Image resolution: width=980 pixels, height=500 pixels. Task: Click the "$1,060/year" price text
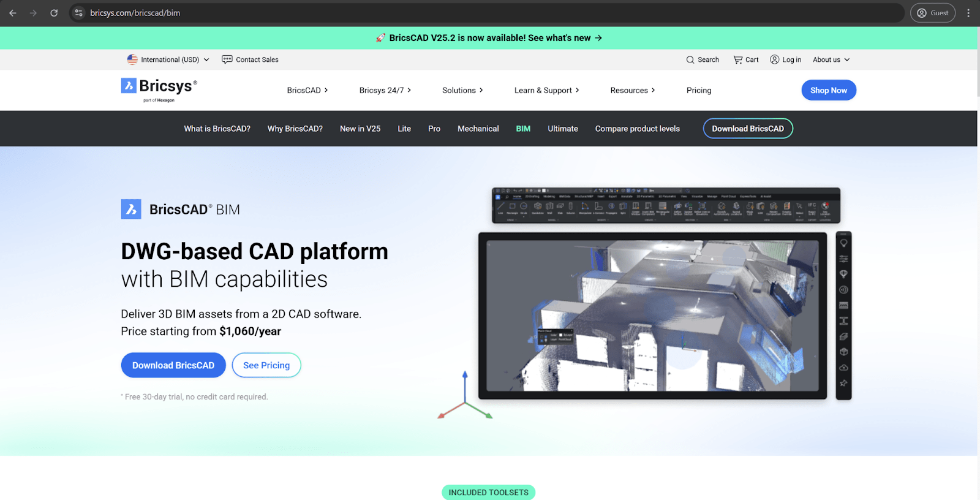pyautogui.click(x=250, y=331)
